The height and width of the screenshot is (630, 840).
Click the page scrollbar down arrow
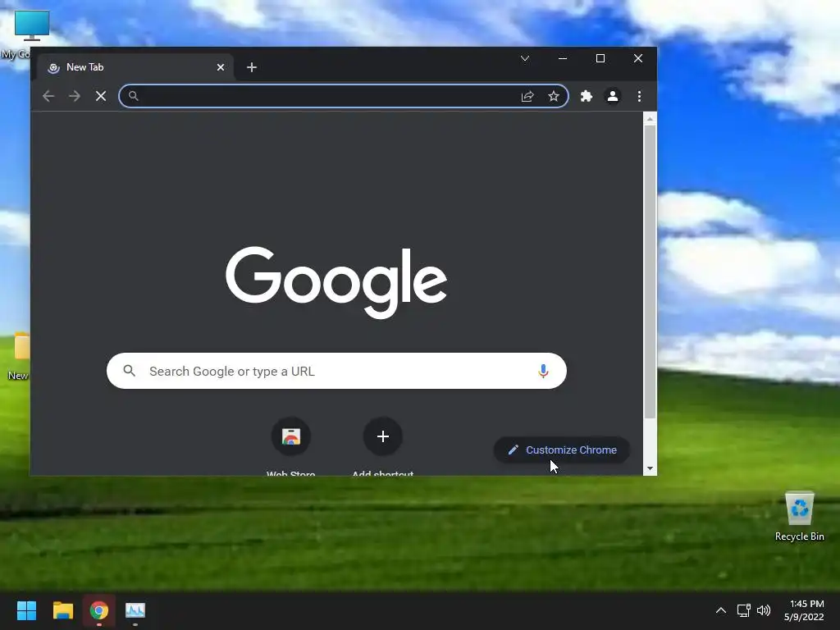(650, 468)
